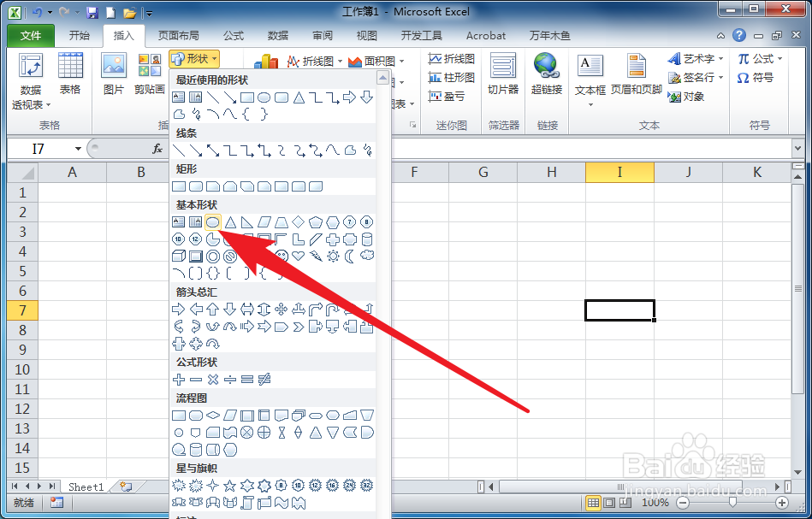Open the Name Box dropdown arrow
The width and height of the screenshot is (812, 519).
(x=78, y=149)
